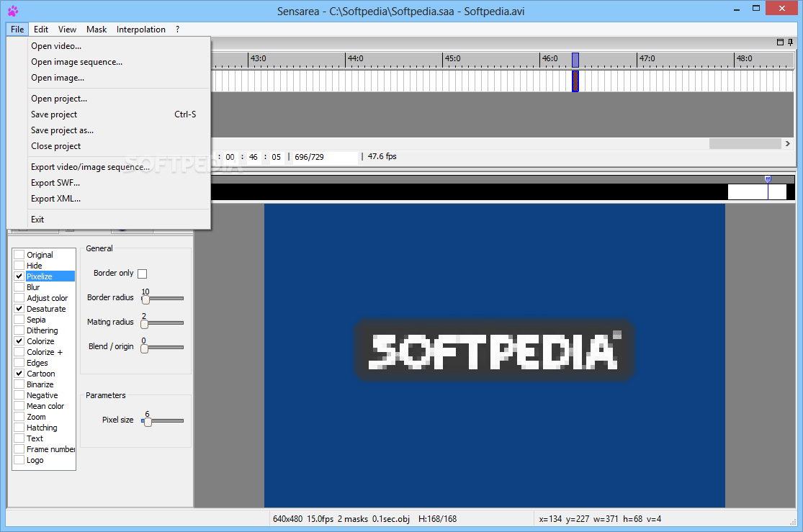803x532 pixels.
Task: Click the Mating radius slider handle
Action: pyautogui.click(x=145, y=324)
